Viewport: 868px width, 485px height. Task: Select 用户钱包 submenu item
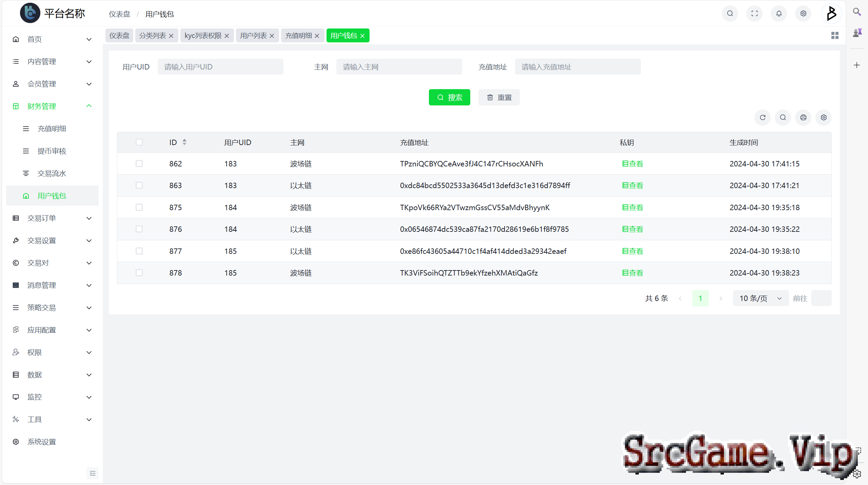[x=52, y=196]
